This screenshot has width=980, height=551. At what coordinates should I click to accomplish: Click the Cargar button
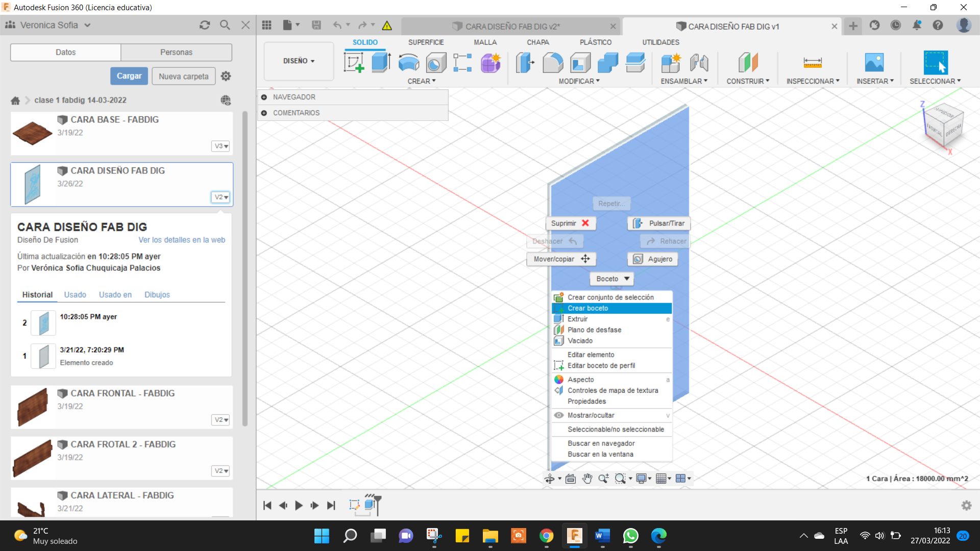[x=129, y=76]
